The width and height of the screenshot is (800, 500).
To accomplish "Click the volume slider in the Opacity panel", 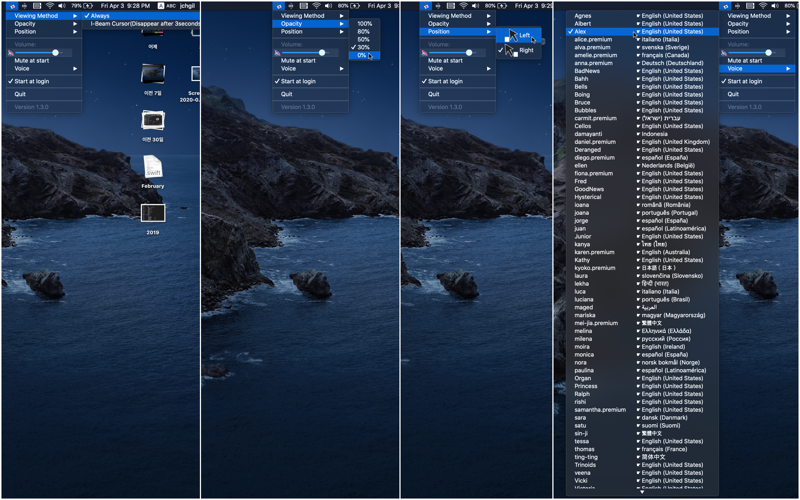I will (x=304, y=53).
